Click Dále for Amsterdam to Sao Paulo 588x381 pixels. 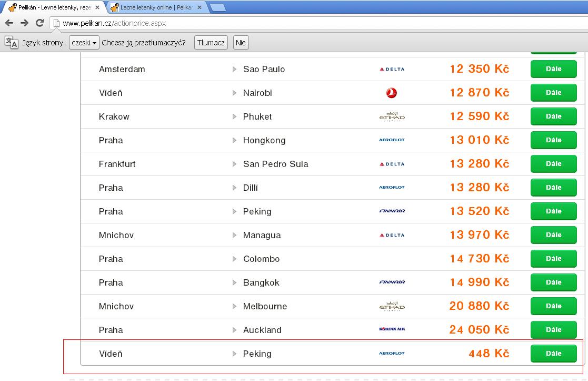tap(553, 69)
